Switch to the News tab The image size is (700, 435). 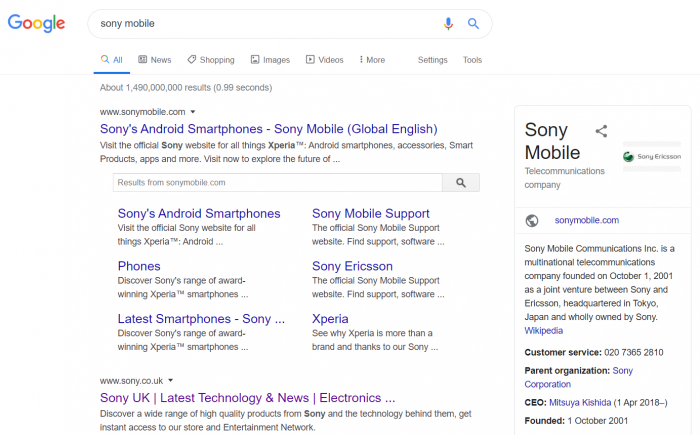pos(155,60)
